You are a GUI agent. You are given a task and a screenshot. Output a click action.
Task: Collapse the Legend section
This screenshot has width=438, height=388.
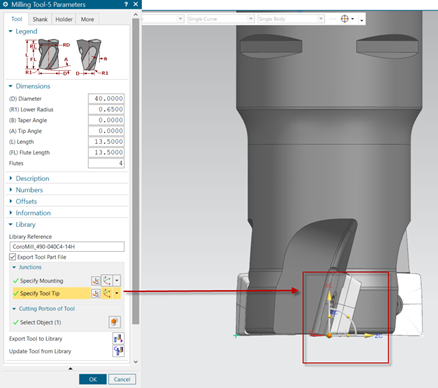[11, 31]
